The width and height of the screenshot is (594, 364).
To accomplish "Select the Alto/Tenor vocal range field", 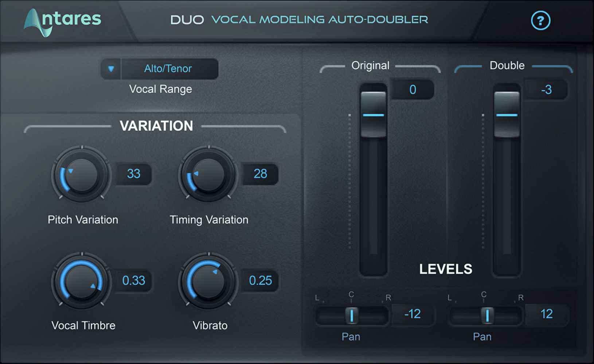I will point(169,69).
